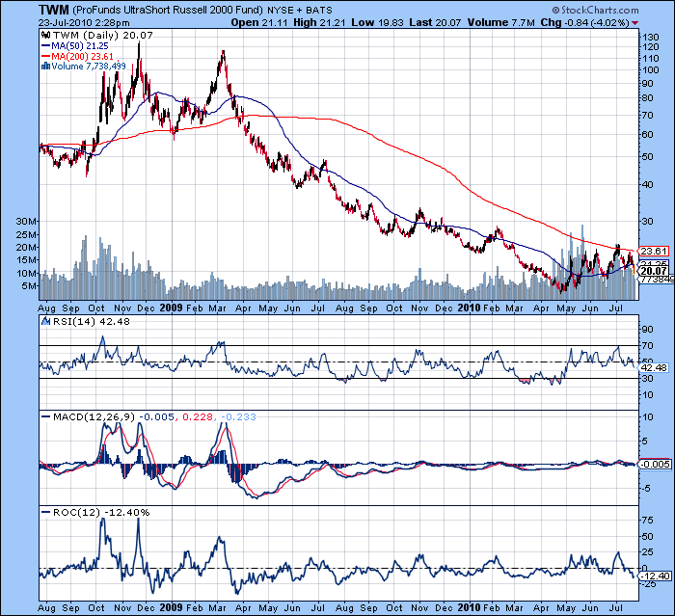Click the StockCharts.com watermark text
The image size is (675, 616).
595,10
